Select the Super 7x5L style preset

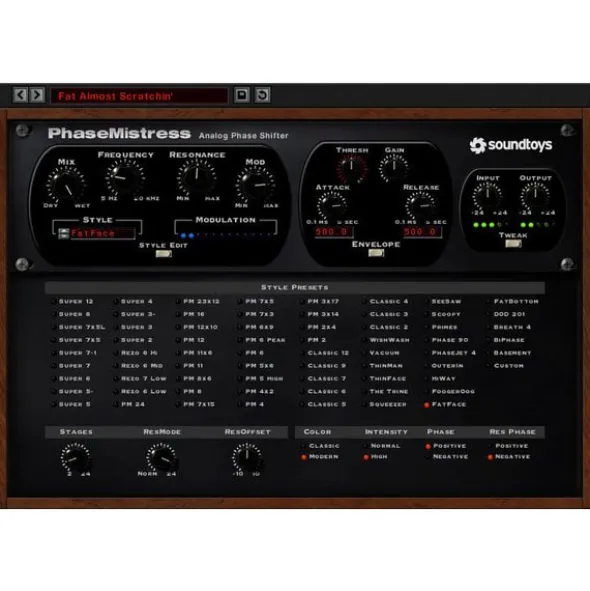(79, 327)
